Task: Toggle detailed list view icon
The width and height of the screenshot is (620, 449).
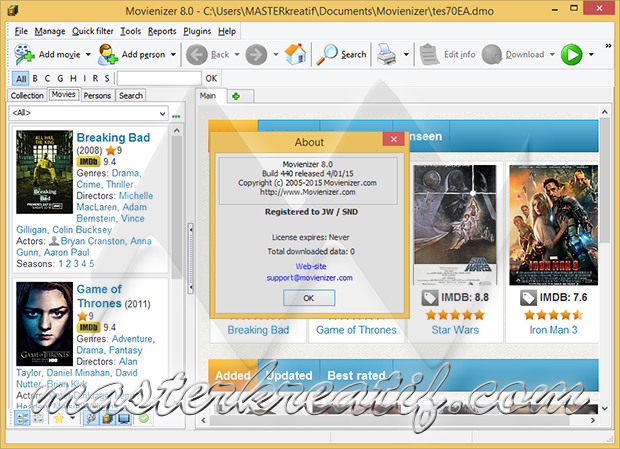Action: pyautogui.click(x=22, y=418)
